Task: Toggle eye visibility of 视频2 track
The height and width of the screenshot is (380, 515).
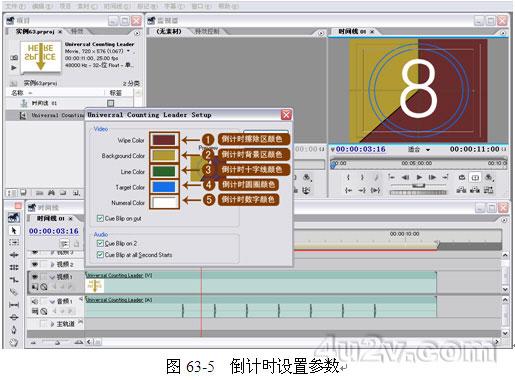Action: [x=35, y=264]
